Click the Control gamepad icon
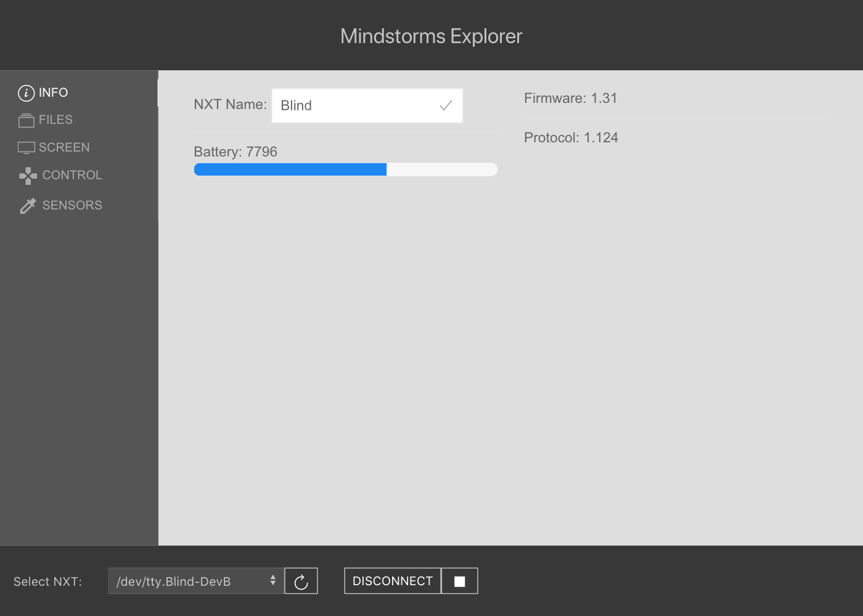Image resolution: width=863 pixels, height=616 pixels. point(28,176)
